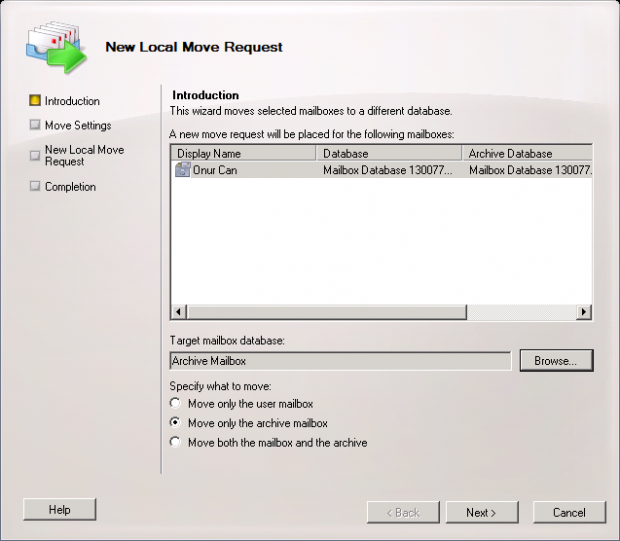The height and width of the screenshot is (541, 620).
Task: Select Move only the user mailbox
Action: tap(175, 403)
